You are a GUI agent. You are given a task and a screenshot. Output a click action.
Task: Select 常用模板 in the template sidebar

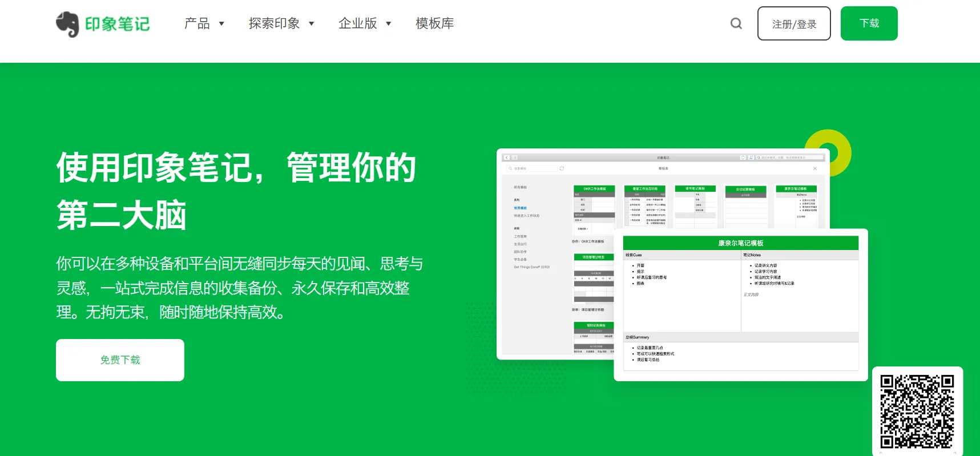pyautogui.click(x=520, y=208)
